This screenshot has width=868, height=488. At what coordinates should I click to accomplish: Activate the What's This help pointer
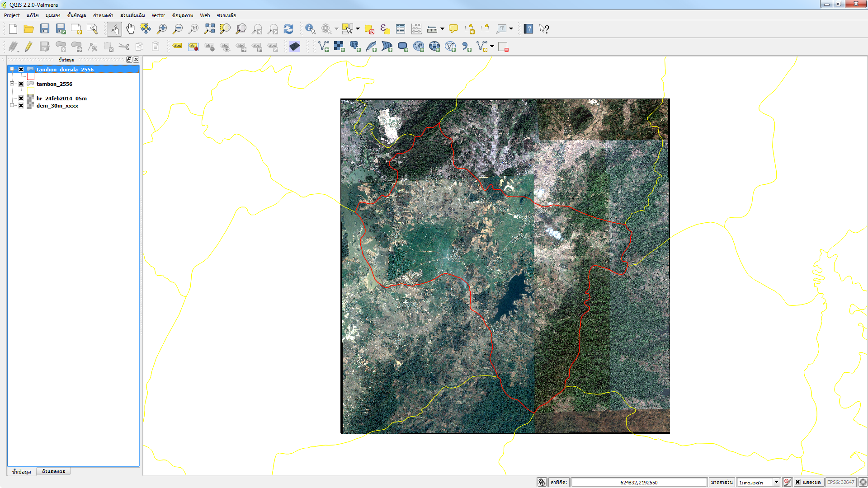(x=544, y=29)
